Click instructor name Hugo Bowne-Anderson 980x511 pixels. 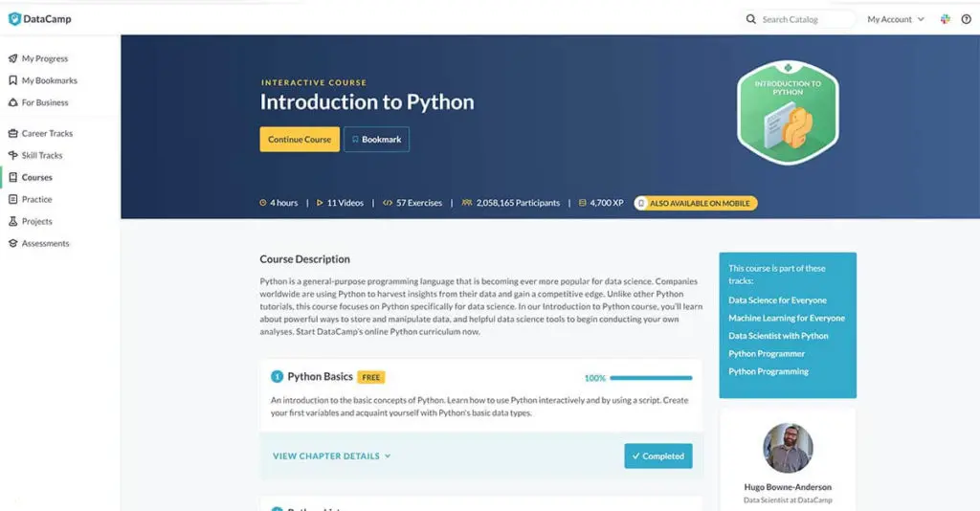pyautogui.click(x=788, y=487)
